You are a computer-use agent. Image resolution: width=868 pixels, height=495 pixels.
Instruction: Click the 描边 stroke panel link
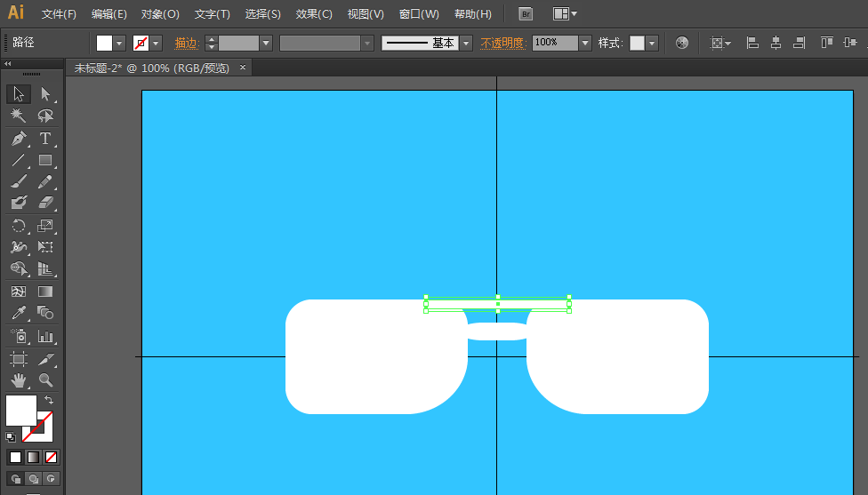click(186, 43)
